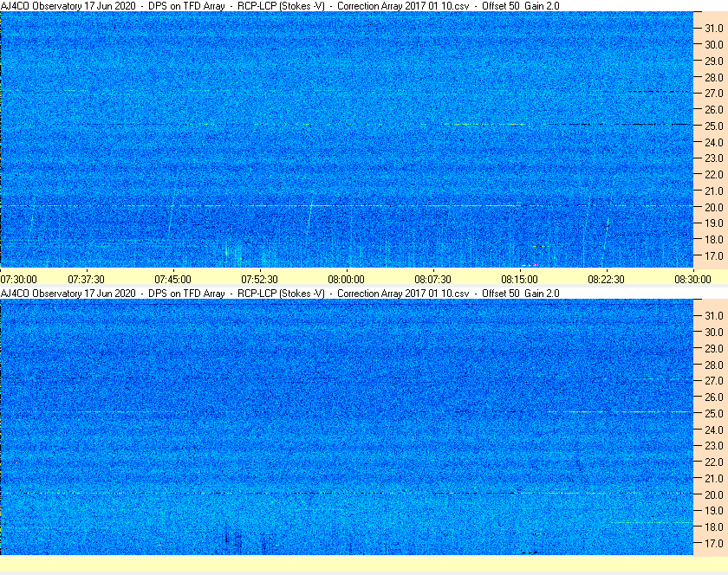Click the 30.0 frequency label of upper plot

click(x=714, y=44)
